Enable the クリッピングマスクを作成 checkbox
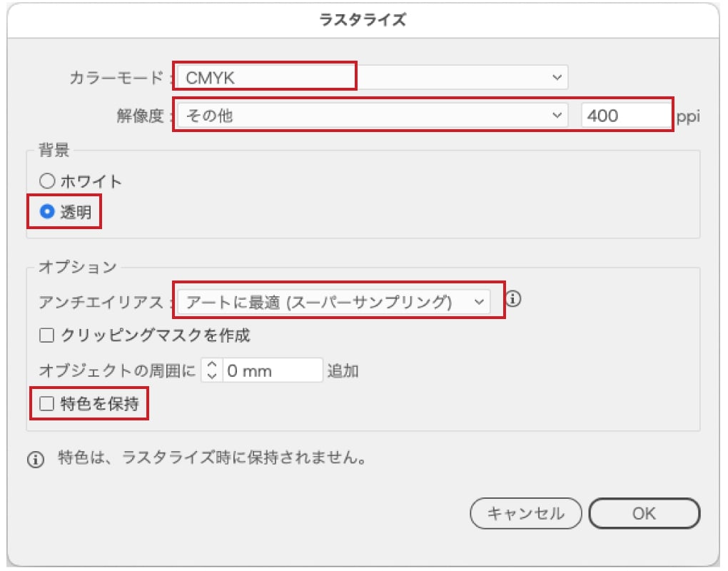The width and height of the screenshot is (728, 571). point(45,335)
